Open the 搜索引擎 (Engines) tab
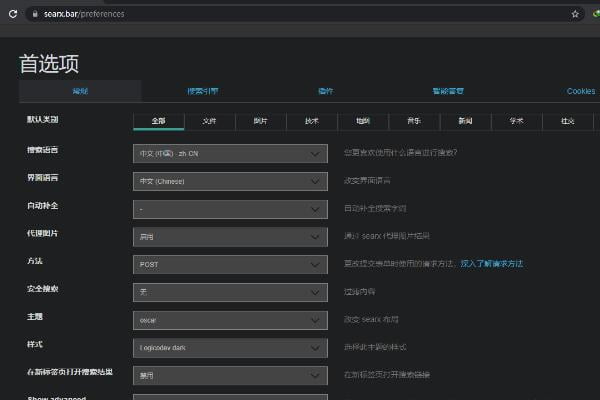The width and height of the screenshot is (600, 400). click(203, 91)
